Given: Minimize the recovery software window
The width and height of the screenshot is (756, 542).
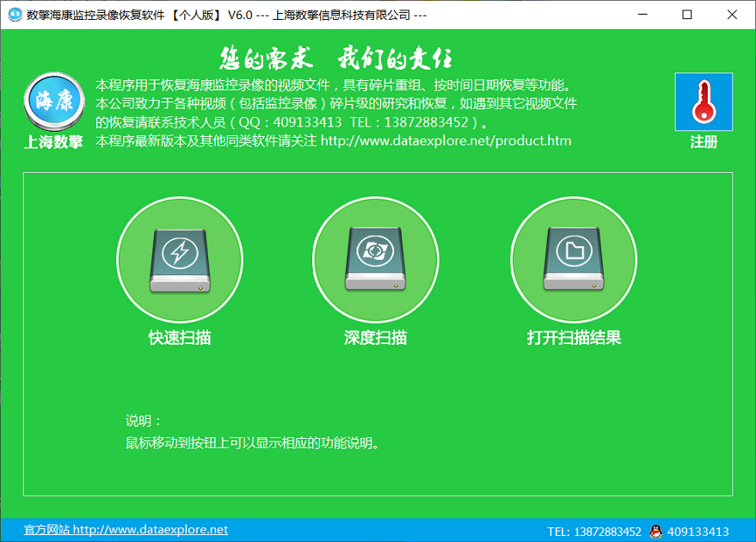Looking at the screenshot, I should click(642, 15).
